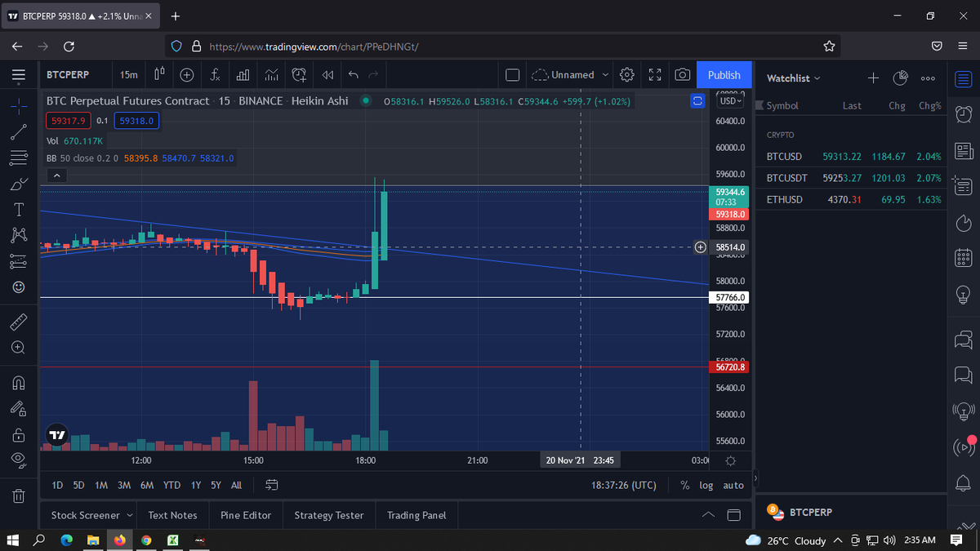Expand the bottom panel with arrow
The height and width of the screenshot is (551, 980).
[x=708, y=515]
